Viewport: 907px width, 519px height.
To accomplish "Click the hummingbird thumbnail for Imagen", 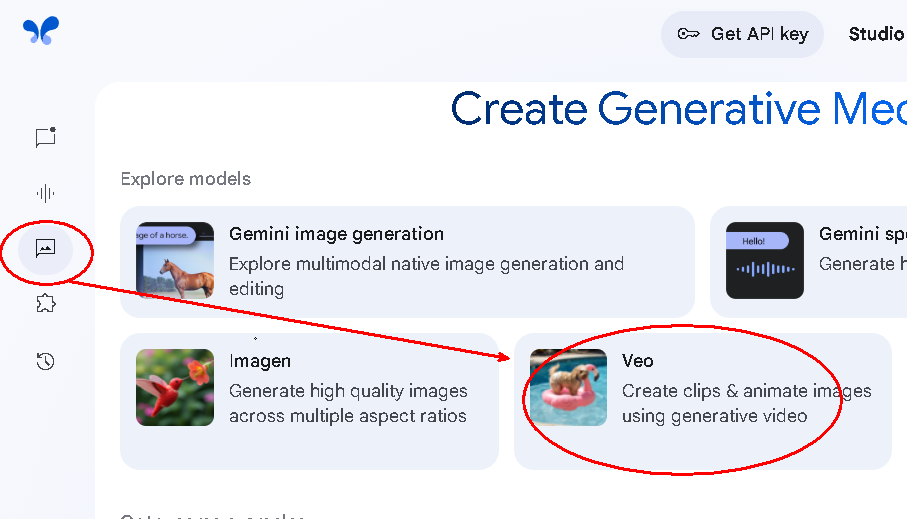I will pyautogui.click(x=175, y=388).
